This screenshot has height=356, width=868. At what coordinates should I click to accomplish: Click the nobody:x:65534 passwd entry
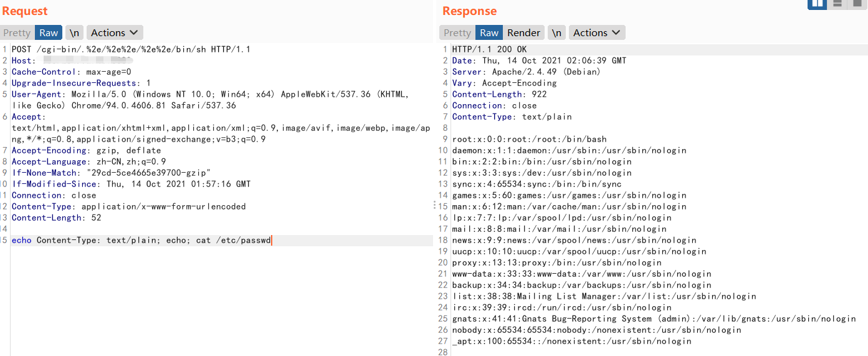597,330
